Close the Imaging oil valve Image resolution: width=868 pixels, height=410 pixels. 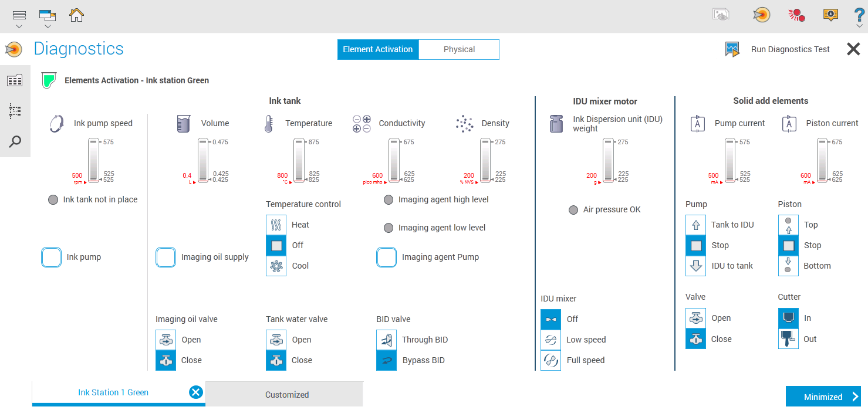(x=166, y=360)
